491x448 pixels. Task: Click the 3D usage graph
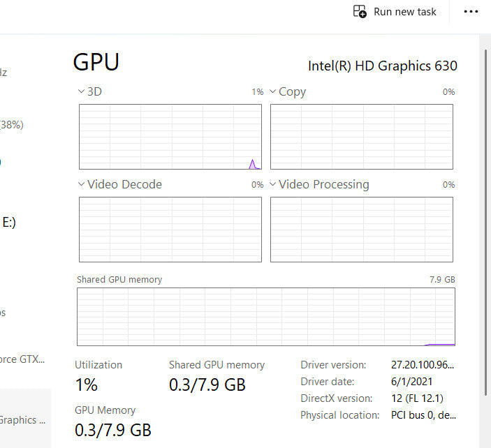pos(170,137)
